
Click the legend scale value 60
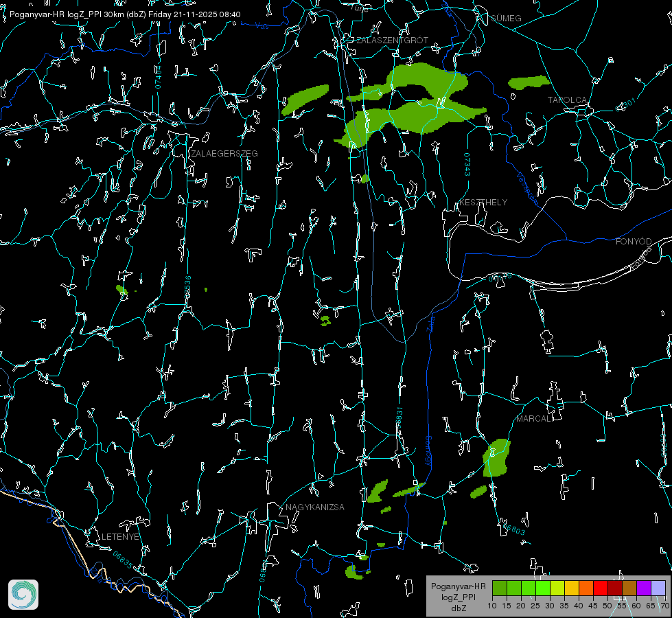click(636, 606)
